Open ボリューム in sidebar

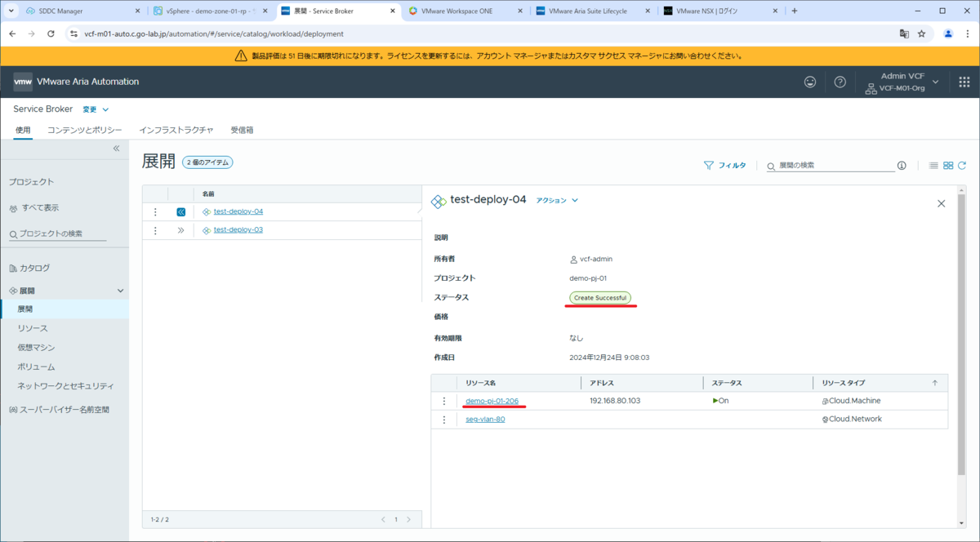point(37,367)
